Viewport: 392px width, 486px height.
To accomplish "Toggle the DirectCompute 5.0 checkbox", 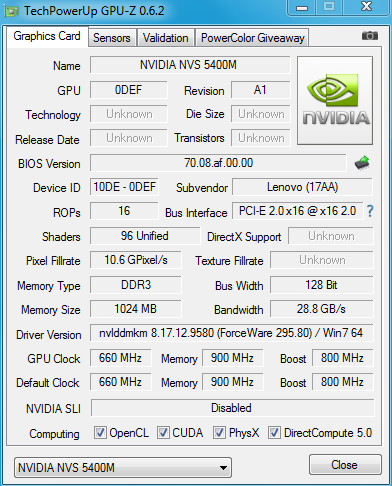I will tap(274, 433).
